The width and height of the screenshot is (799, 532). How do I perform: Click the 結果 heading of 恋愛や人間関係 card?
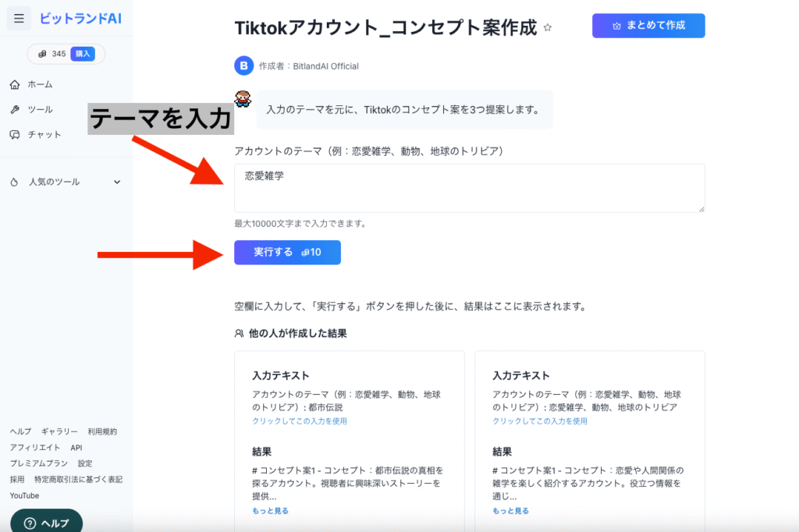[502, 452]
